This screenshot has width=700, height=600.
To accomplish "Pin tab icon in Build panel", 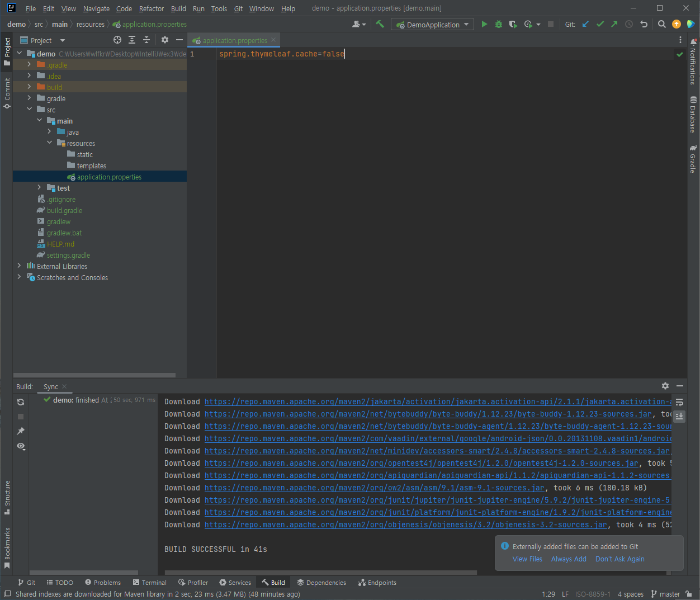I will pyautogui.click(x=21, y=431).
